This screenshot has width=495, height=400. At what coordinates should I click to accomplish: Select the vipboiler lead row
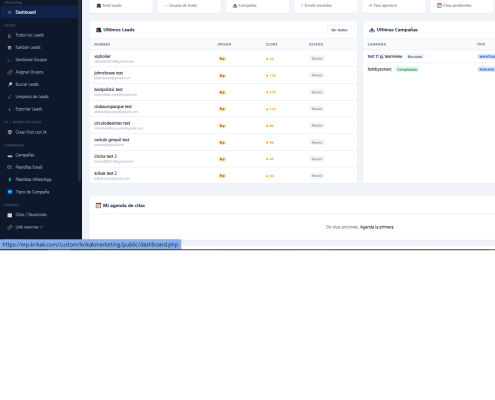223,58
